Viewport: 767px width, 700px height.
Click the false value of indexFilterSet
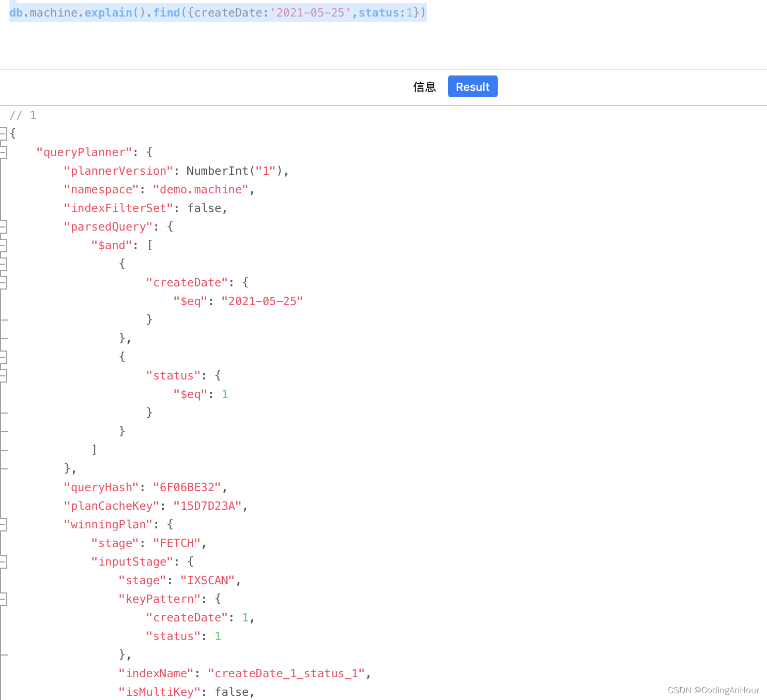(x=205, y=208)
